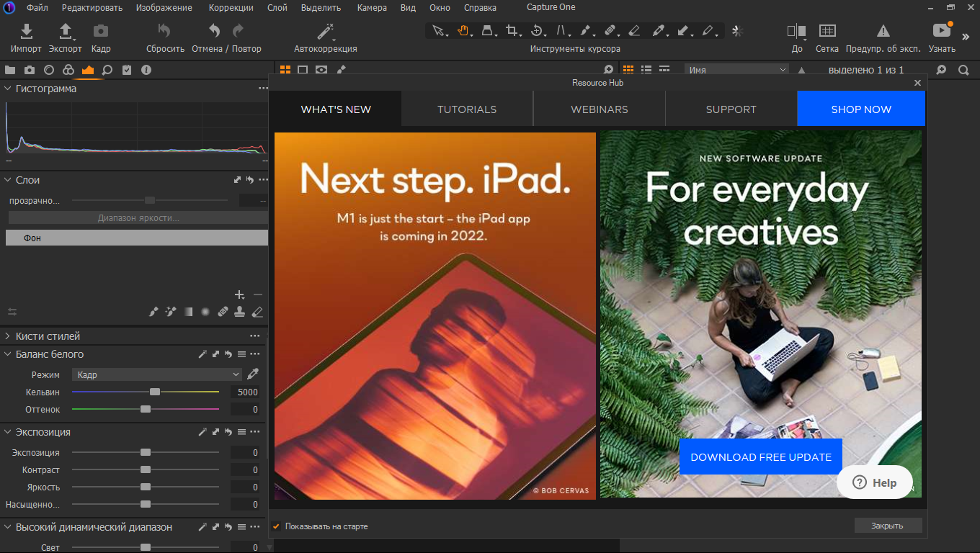Click the Reset (Сбросить) icon

(164, 31)
